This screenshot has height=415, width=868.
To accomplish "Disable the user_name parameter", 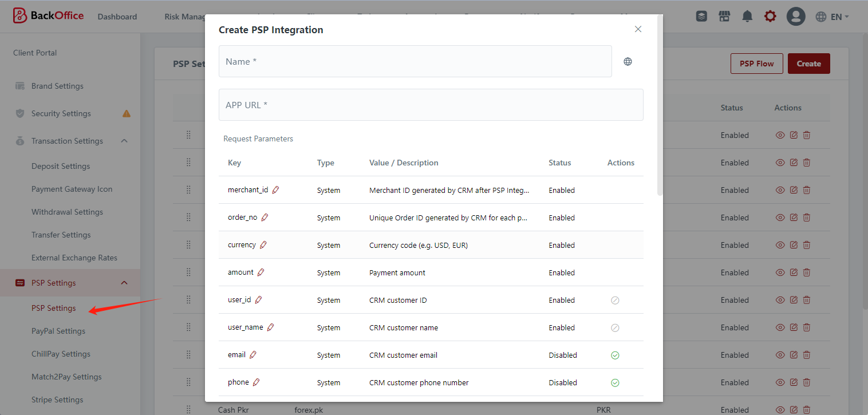I will [x=615, y=327].
